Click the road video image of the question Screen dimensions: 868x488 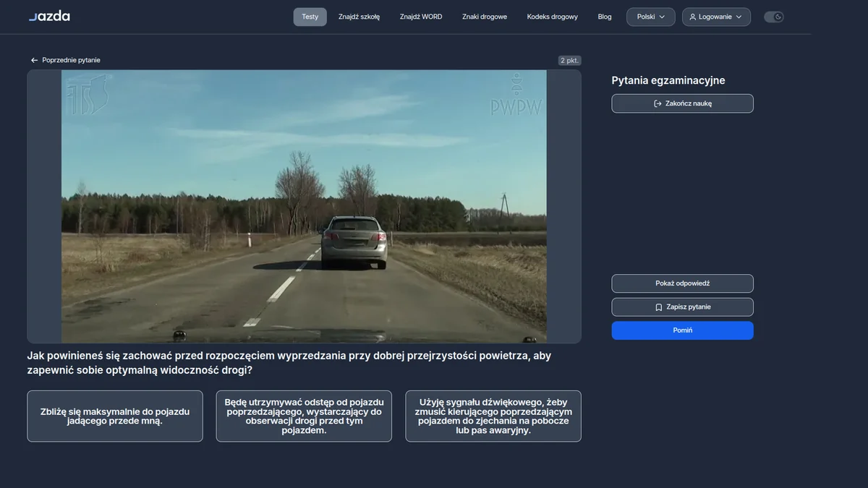click(x=304, y=206)
